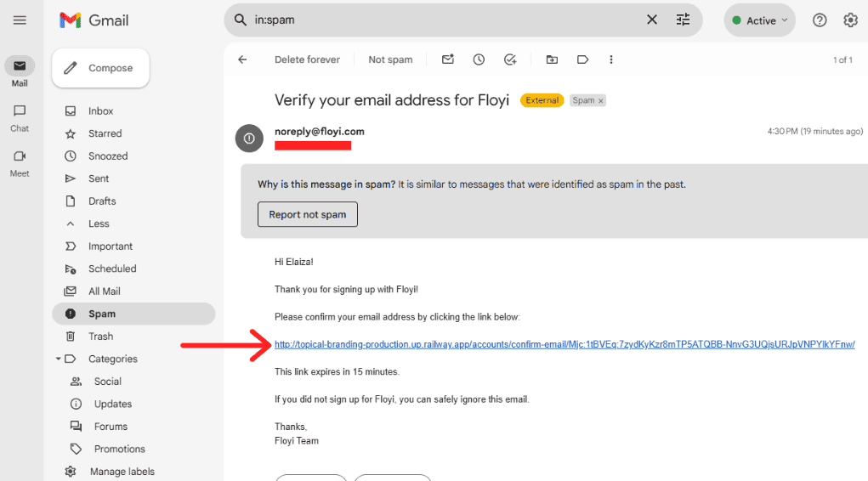Clear the in:spam search query
868x481 pixels.
(x=652, y=20)
